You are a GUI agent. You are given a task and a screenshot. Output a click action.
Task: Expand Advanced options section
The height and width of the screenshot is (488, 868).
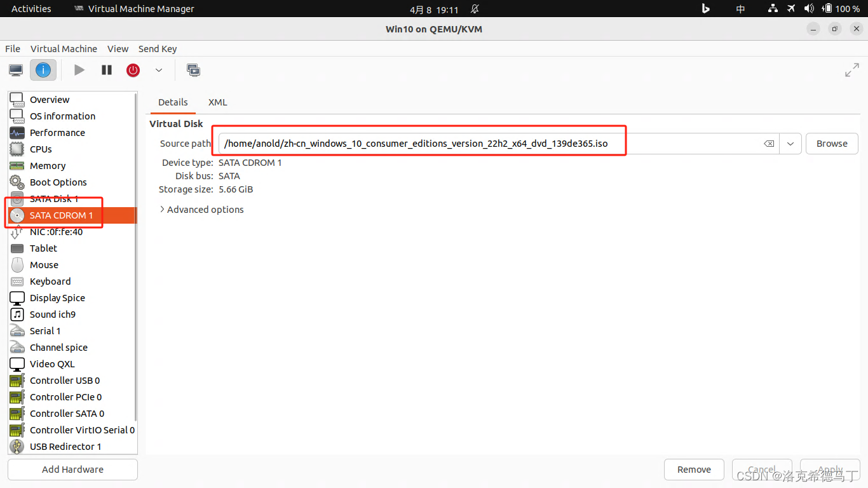point(201,210)
